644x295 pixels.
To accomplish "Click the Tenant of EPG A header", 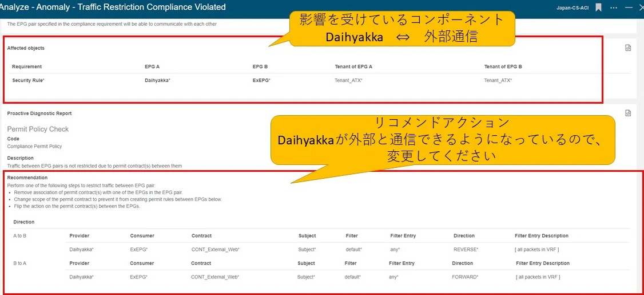I will click(x=353, y=66).
